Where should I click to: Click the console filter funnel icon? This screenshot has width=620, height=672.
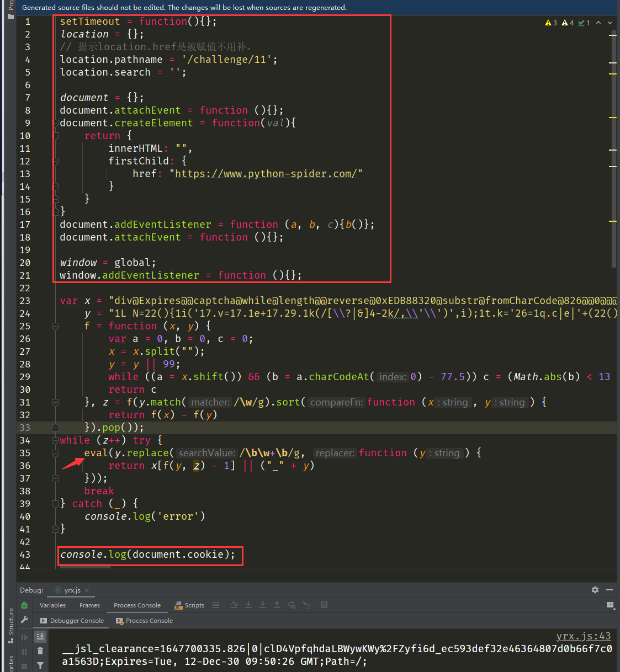pyautogui.click(x=40, y=665)
